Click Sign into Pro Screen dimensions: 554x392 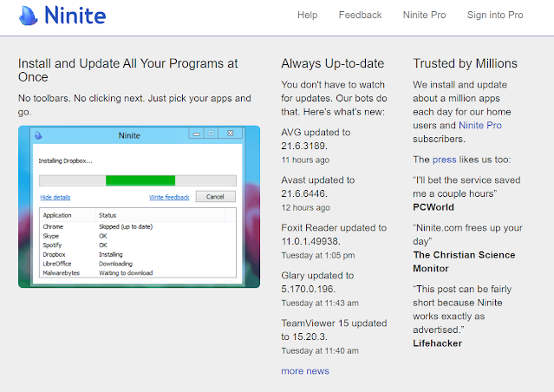[495, 15]
